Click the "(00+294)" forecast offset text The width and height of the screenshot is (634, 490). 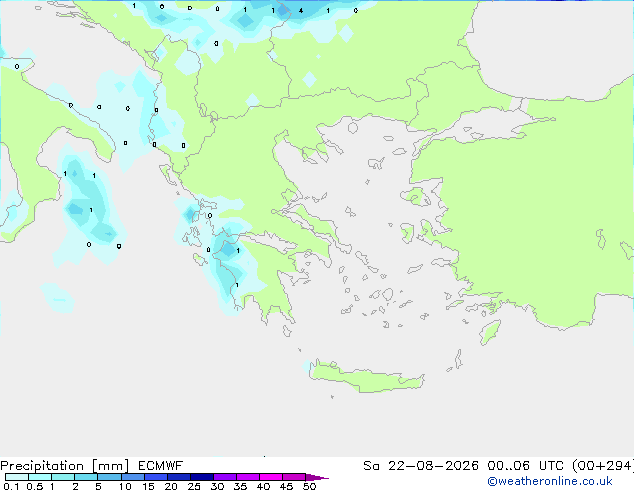click(603, 466)
